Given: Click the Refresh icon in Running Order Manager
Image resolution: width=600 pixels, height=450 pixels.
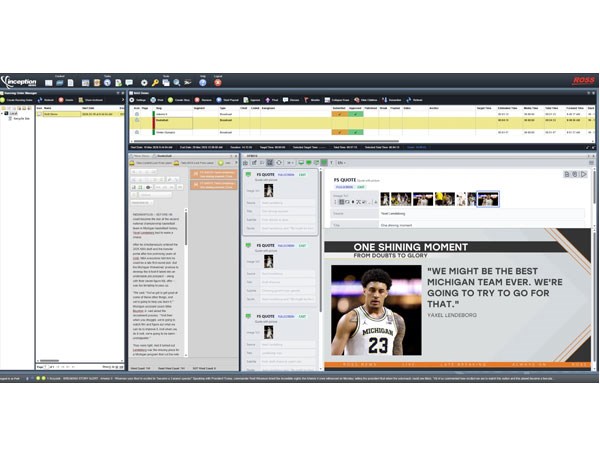Looking at the screenshot, I should tap(44, 100).
